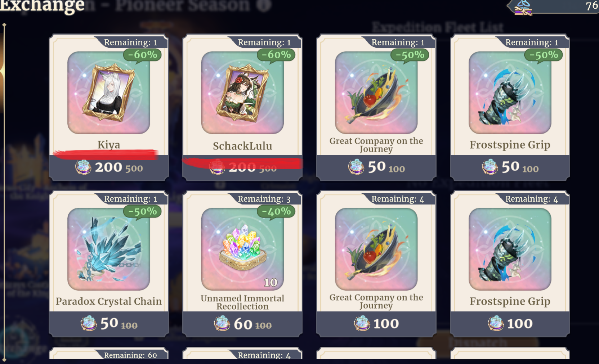Click the full-price Great Company on the Journey icon

point(376,249)
